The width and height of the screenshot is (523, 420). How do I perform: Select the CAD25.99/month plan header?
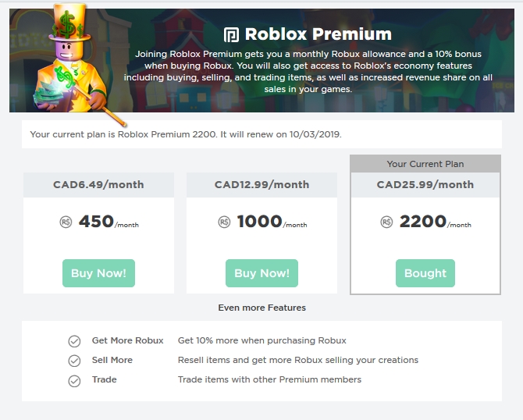pyautogui.click(x=425, y=185)
